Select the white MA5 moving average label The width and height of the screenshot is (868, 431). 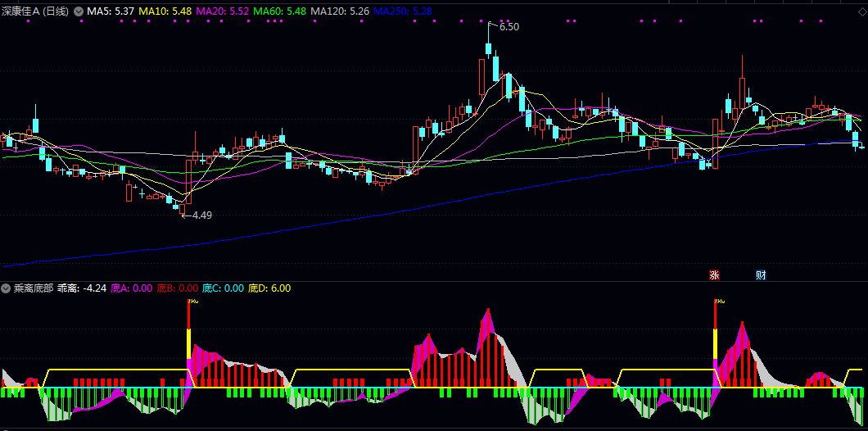(111, 12)
